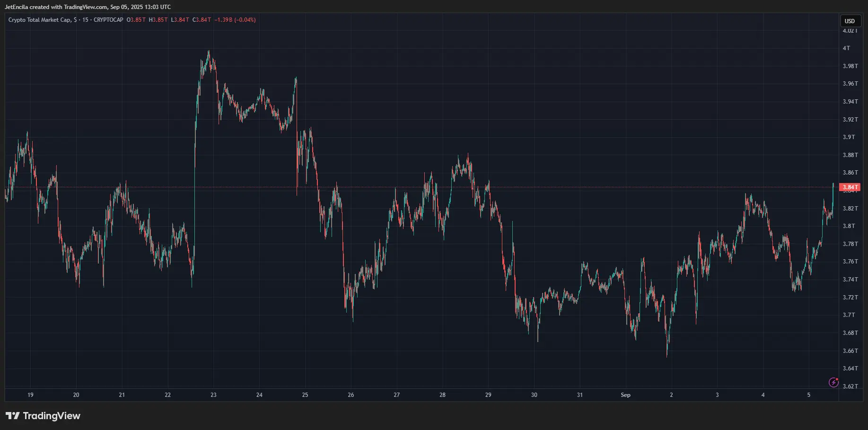Click the CRYPTOCAP source label
The height and width of the screenshot is (430, 868).
[x=108, y=20]
